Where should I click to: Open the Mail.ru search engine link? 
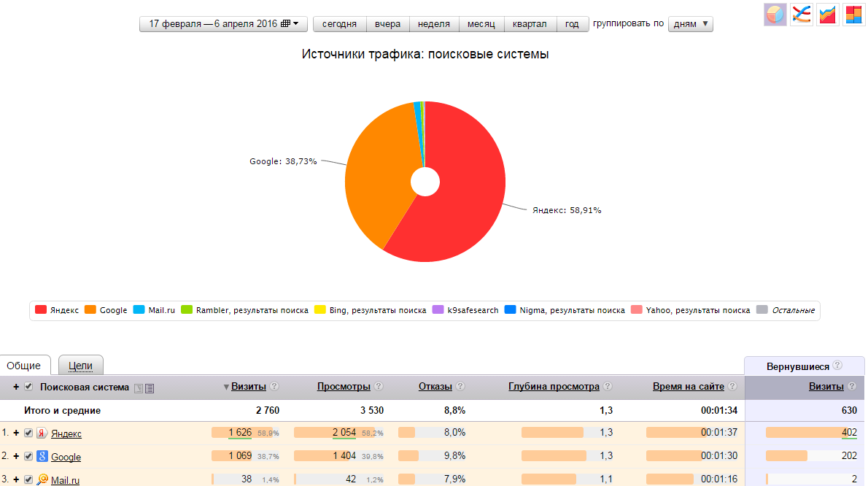point(65,480)
